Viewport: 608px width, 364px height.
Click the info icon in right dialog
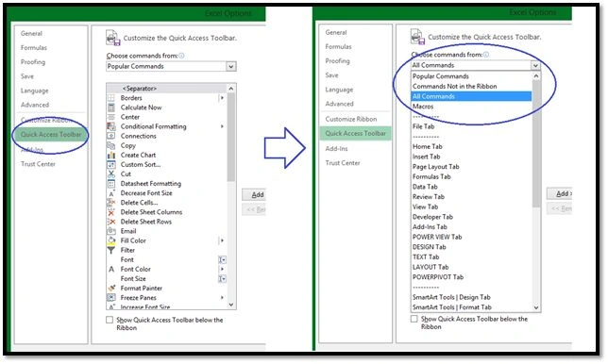coord(486,55)
